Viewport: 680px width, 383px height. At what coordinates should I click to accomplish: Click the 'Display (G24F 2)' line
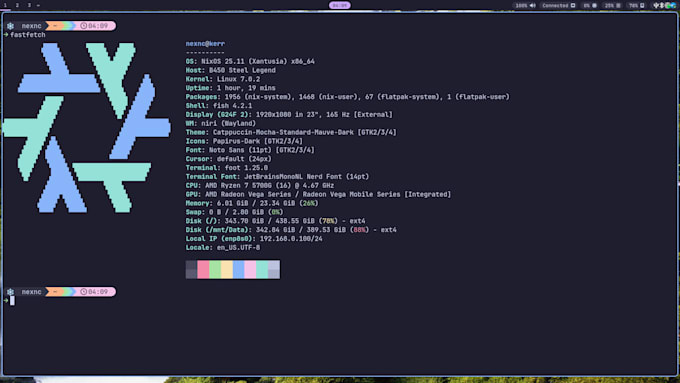(289, 115)
